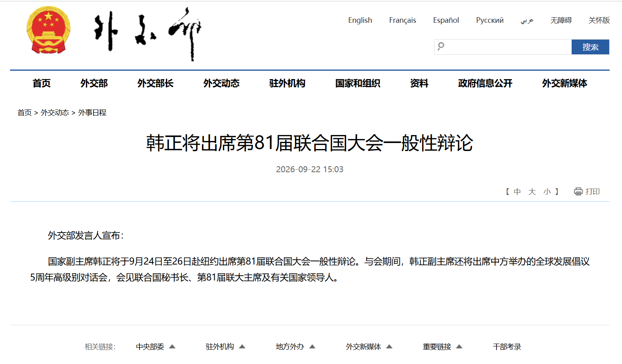Click the 外交部 calligraphy logo
This screenshot has width=622, height=364.
148,34
